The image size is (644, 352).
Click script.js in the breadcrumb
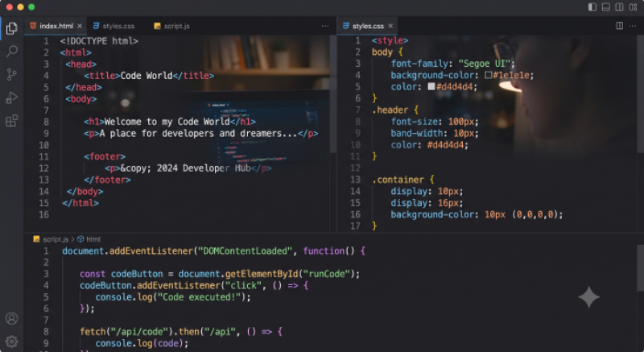[x=56, y=239]
